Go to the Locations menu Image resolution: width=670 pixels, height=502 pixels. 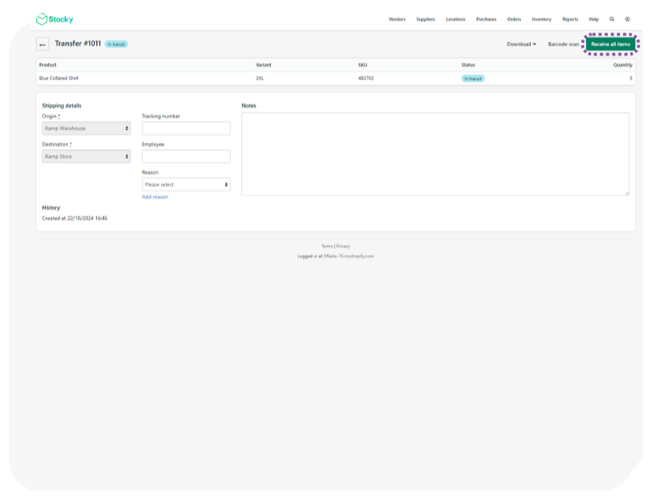(x=455, y=19)
